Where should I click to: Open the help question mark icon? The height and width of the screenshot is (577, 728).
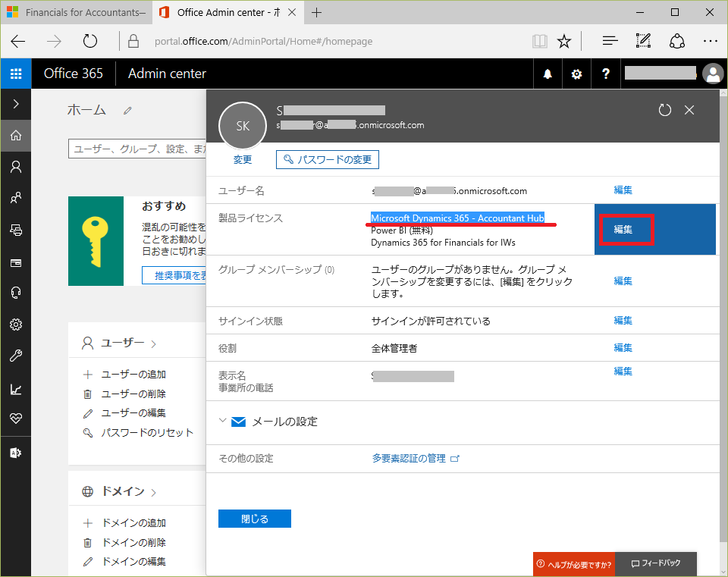pyautogui.click(x=605, y=74)
